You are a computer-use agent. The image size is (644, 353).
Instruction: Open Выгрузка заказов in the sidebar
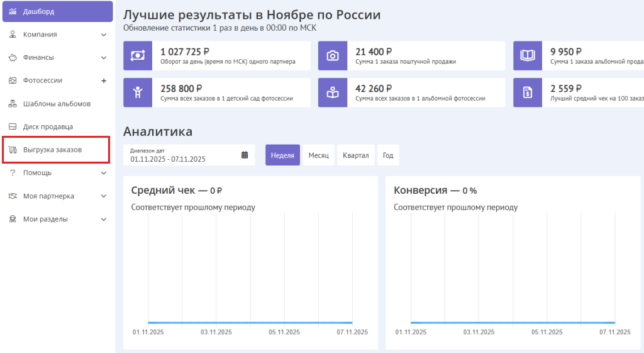point(52,150)
